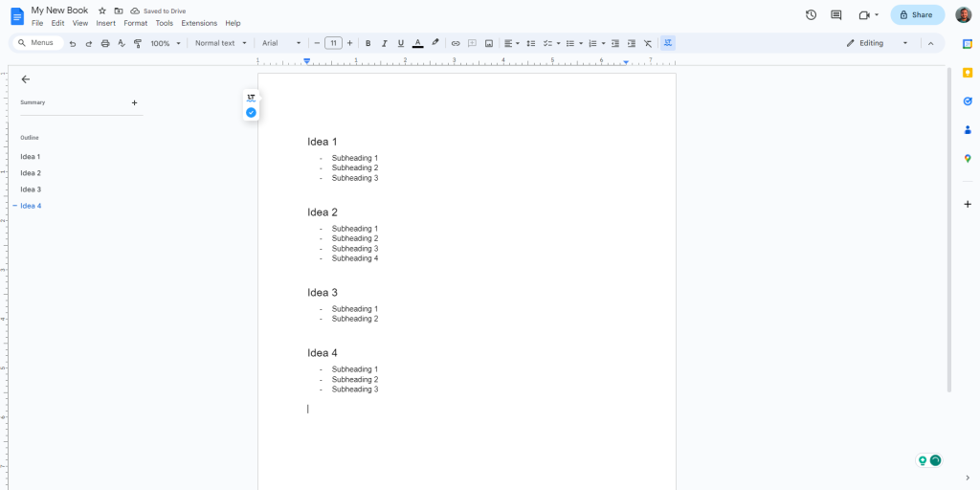980x490 pixels.
Task: Open version history clock icon
Action: click(x=811, y=15)
